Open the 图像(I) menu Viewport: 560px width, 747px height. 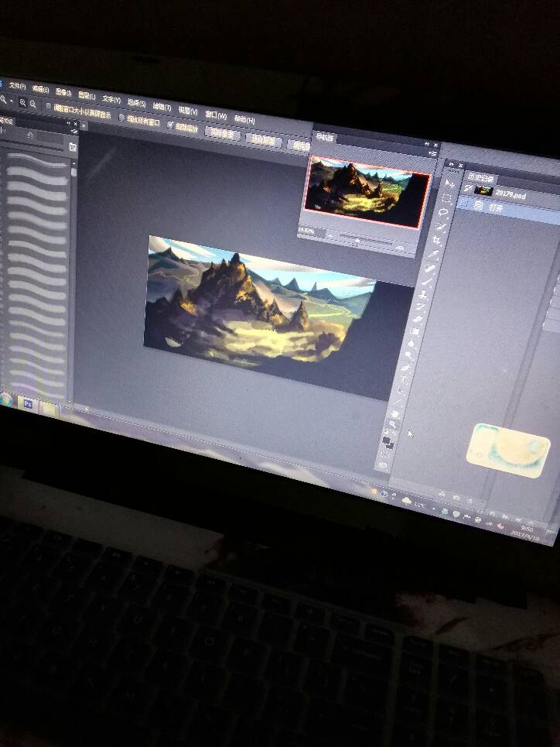tap(63, 92)
